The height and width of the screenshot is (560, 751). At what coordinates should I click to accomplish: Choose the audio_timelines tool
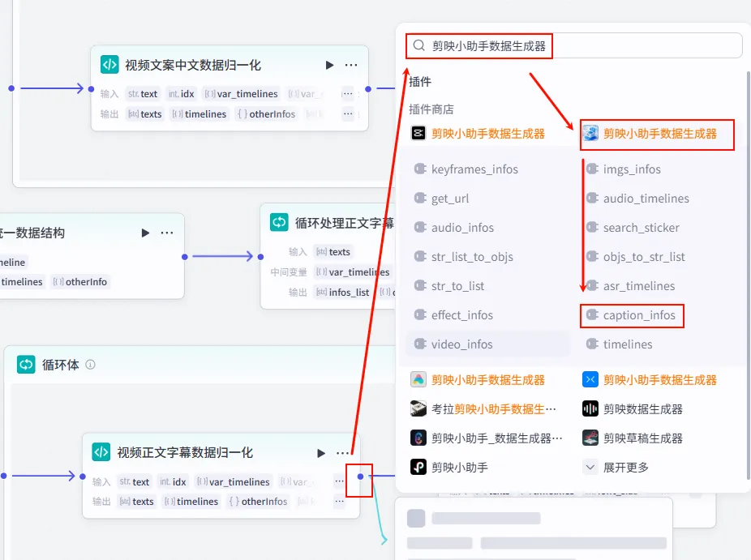(x=638, y=199)
